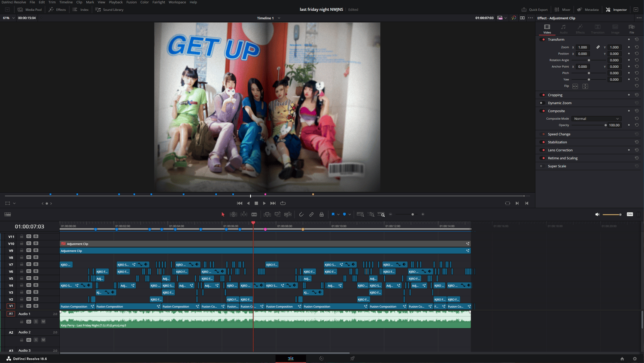Open the Playback menu
Image resolution: width=644 pixels, height=363 pixels.
click(x=115, y=2)
